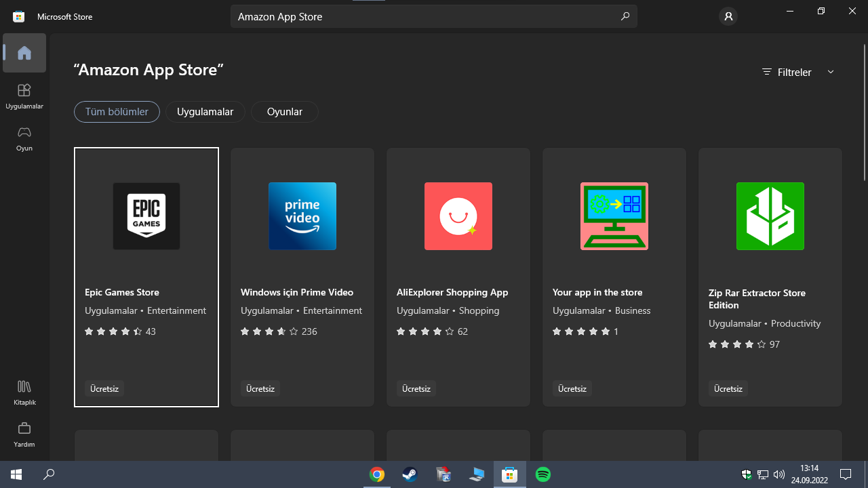
Task: Open the computer icon on the taskbar
Action: click(477, 474)
